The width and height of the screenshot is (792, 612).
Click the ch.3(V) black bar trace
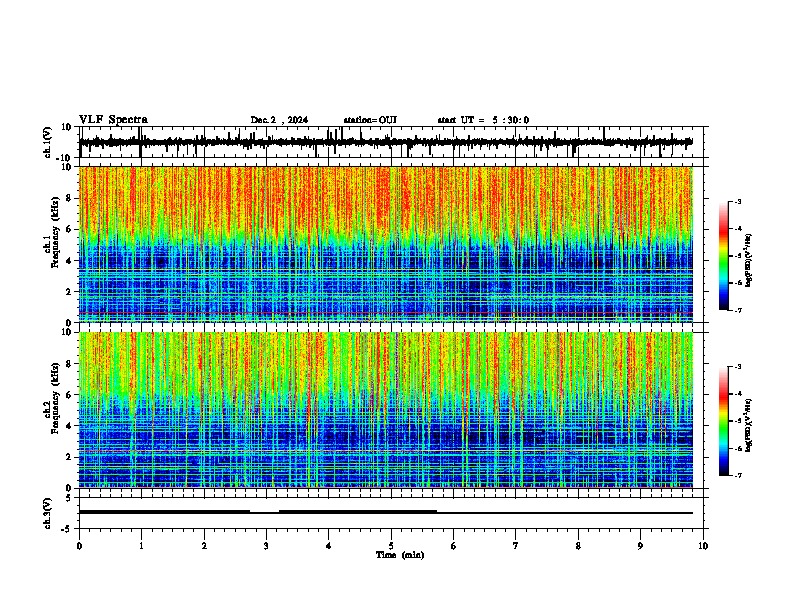386,512
